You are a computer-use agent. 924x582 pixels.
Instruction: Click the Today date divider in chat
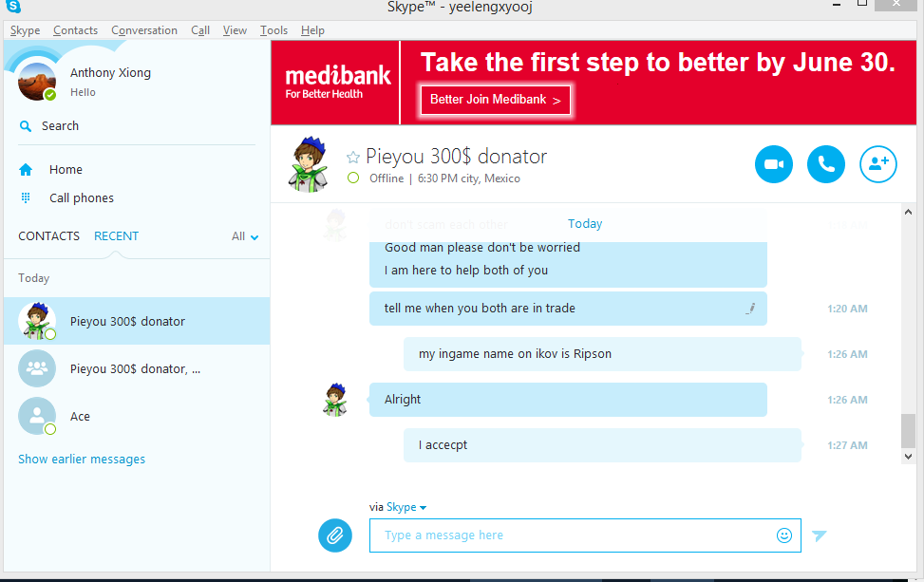pos(585,224)
